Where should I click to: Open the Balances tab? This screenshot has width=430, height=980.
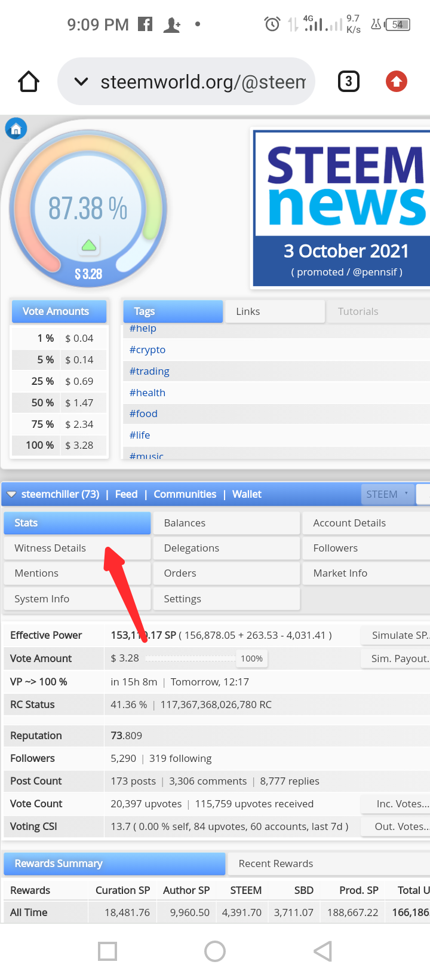click(x=226, y=523)
